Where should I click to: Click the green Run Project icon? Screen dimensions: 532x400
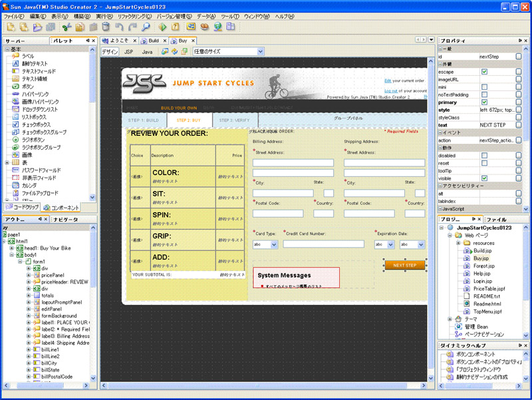click(x=162, y=27)
